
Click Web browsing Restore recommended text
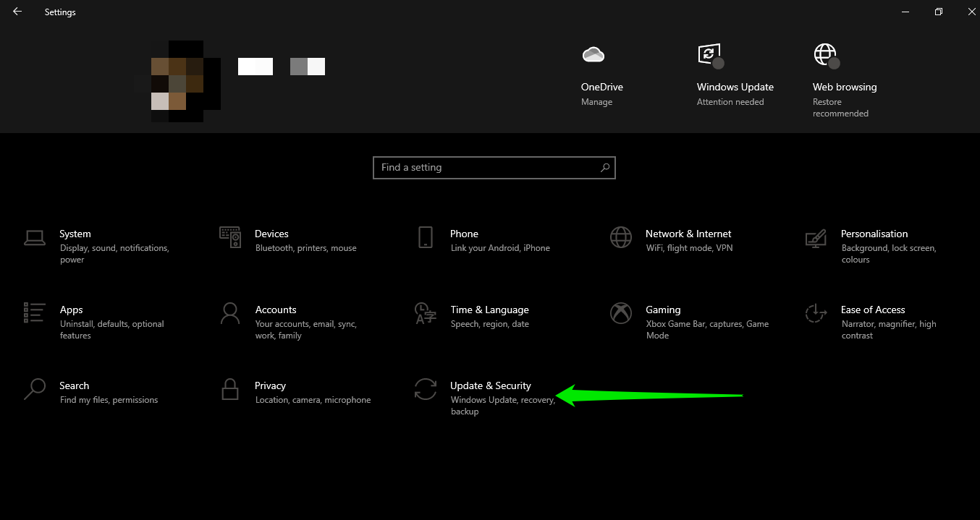tap(840, 108)
